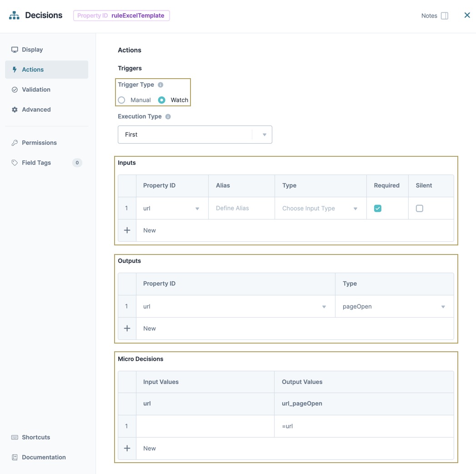Open the Actions settings tab
The width and height of the screenshot is (476, 474).
point(46,70)
